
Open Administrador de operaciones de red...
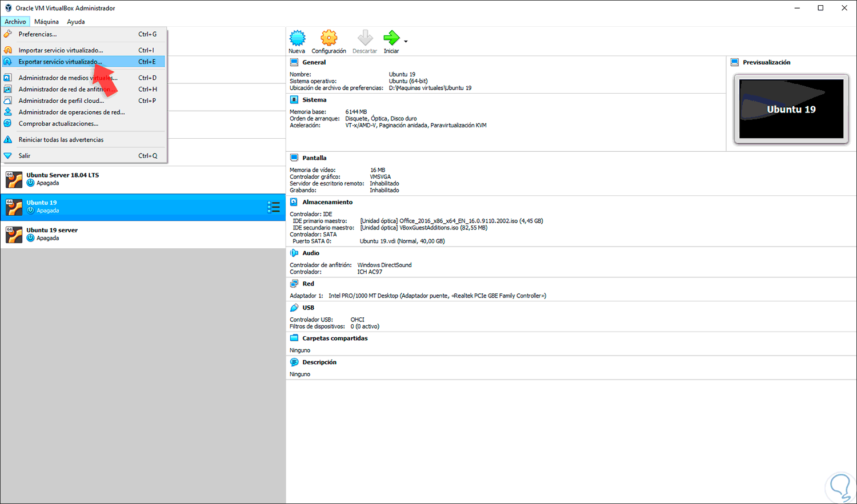coord(83,112)
